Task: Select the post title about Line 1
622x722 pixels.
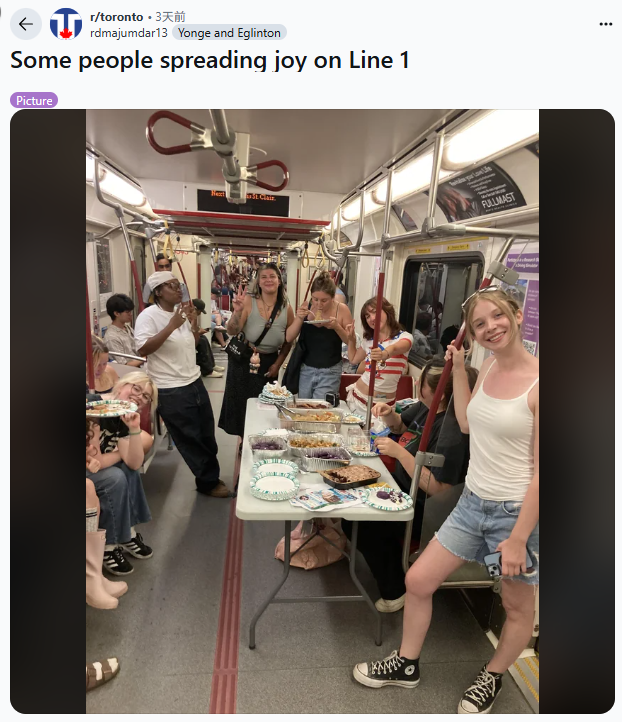Action: (210, 60)
